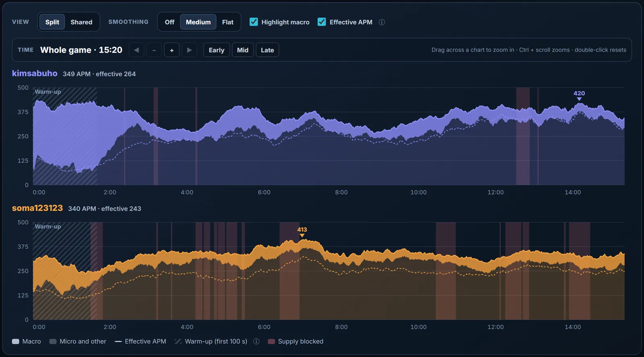Open the Warm-up info icon in legend
Viewport: 644px width, 357px height.
(x=256, y=341)
